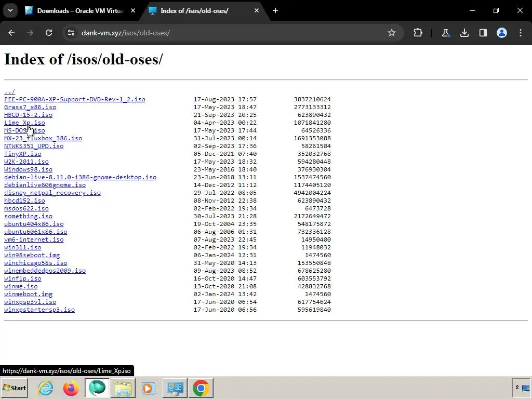Go to parent directory ../ link
The width and height of the screenshot is (532, 399).
(x=9, y=91)
